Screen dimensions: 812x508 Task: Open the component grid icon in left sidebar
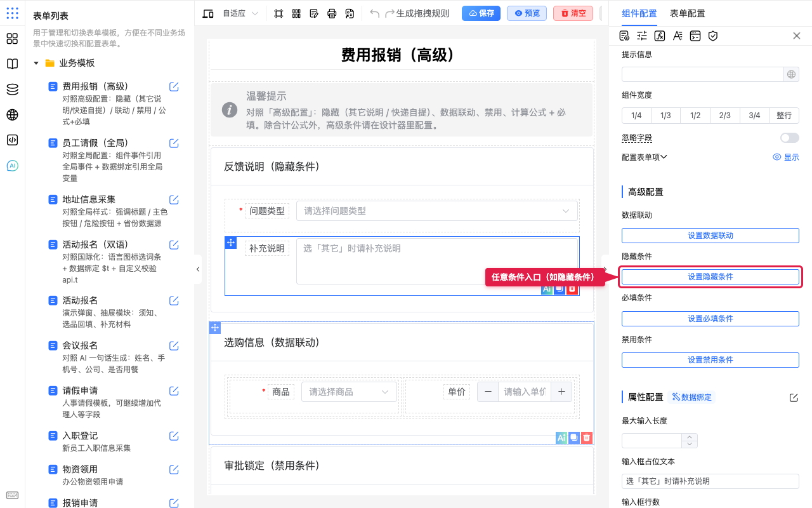(12, 39)
